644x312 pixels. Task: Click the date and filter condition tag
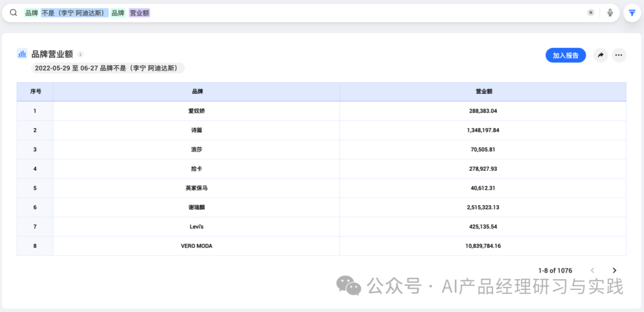(x=107, y=68)
